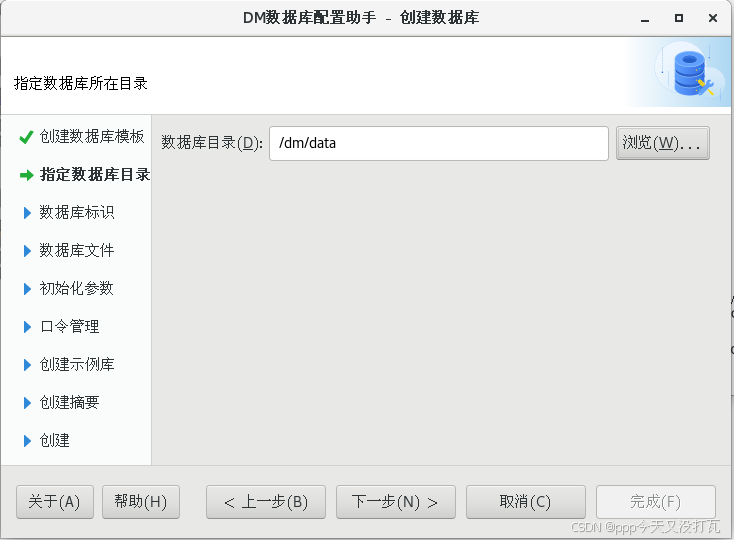The height and width of the screenshot is (540, 734).
Task: Click the blue triangle beside 数据库文件
Action: 27,251
